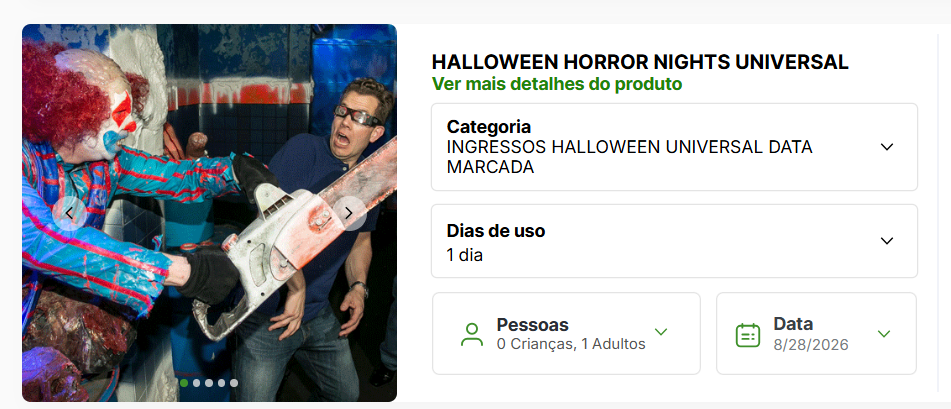Select the fifth carousel indicator dot
The height and width of the screenshot is (409, 951).
(234, 383)
